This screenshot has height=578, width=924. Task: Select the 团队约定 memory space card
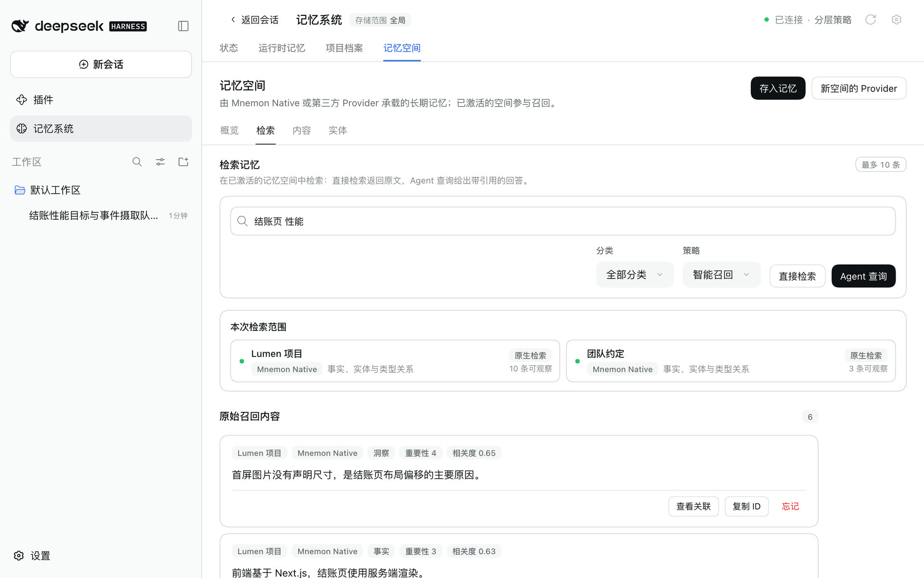[731, 361]
